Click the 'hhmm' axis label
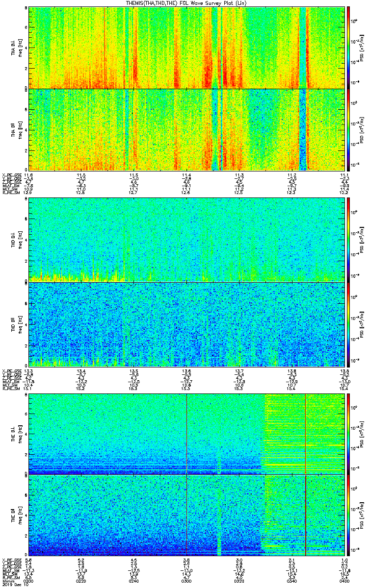This screenshot has height=588, width=368. [x=7, y=581]
